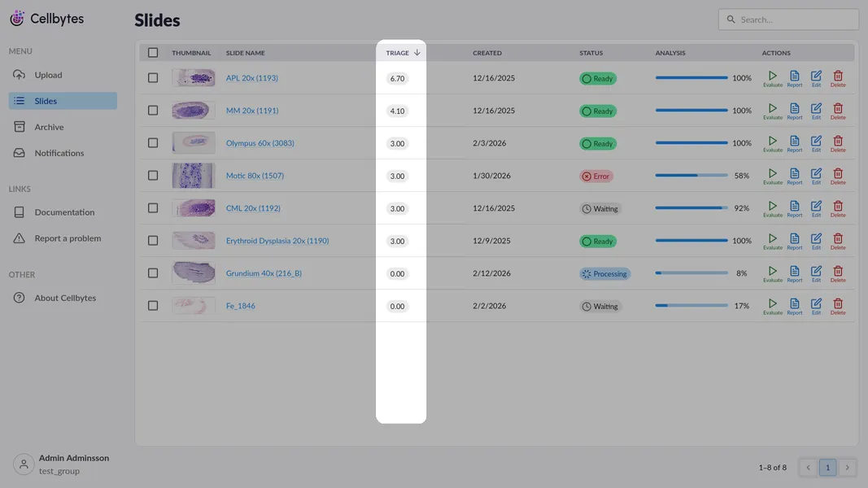Select the Fe_1846 row checkbox
868x488 pixels.
coord(153,306)
